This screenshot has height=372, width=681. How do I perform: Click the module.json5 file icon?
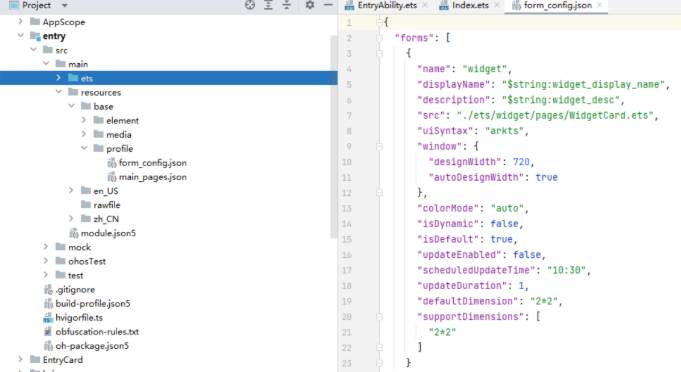point(73,233)
